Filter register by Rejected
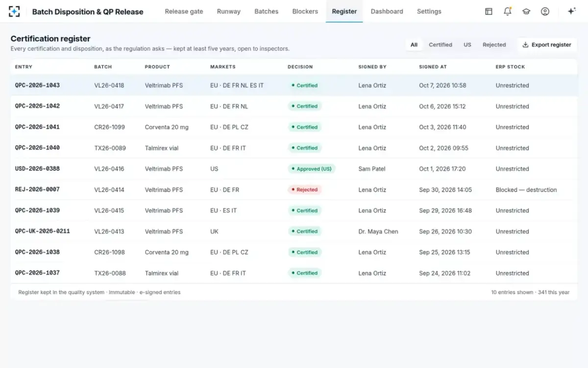The height and width of the screenshot is (368, 588). [494, 45]
